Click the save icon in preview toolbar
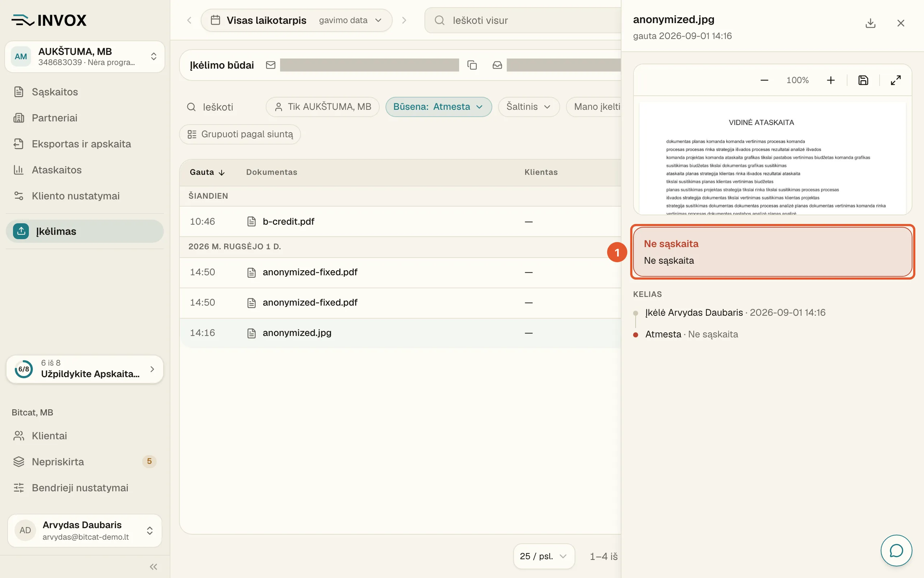The width and height of the screenshot is (924, 578). click(863, 80)
